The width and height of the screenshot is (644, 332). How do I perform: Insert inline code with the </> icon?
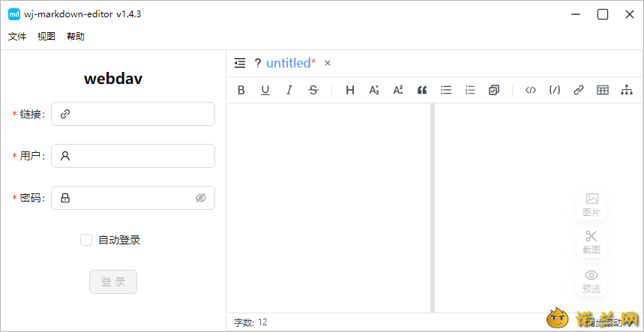[x=531, y=90]
